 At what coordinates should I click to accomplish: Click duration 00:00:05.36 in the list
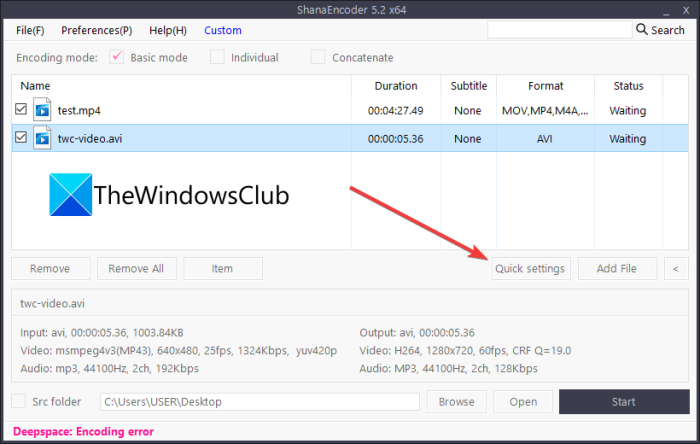(396, 139)
